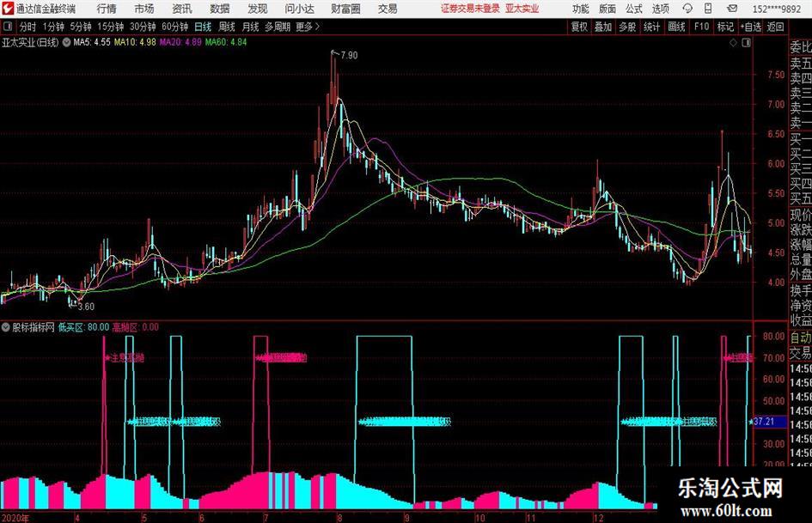
Task: Click the 2020年 timeline label
Action: (x=15, y=518)
